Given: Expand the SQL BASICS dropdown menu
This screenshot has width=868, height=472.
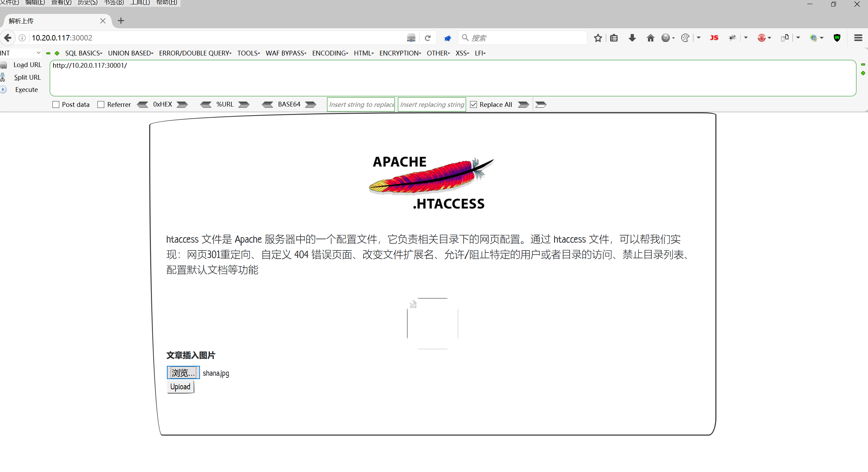Looking at the screenshot, I should point(83,53).
